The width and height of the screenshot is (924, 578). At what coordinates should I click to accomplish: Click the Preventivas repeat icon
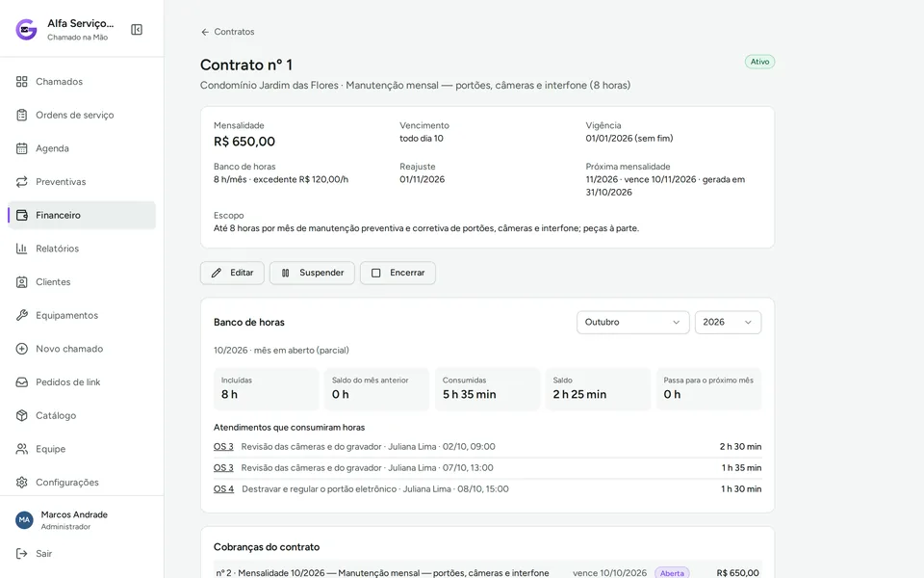click(22, 182)
